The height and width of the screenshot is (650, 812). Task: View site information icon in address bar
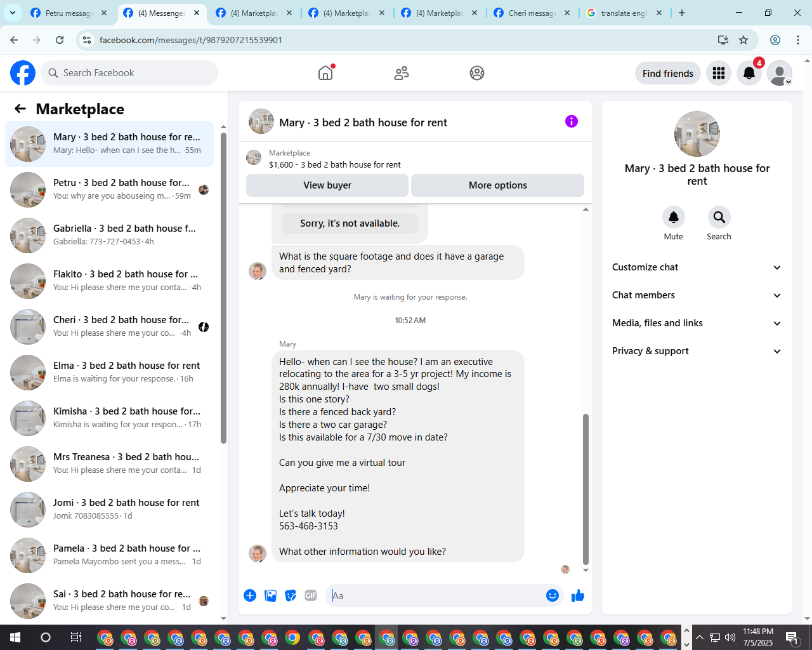click(x=88, y=40)
